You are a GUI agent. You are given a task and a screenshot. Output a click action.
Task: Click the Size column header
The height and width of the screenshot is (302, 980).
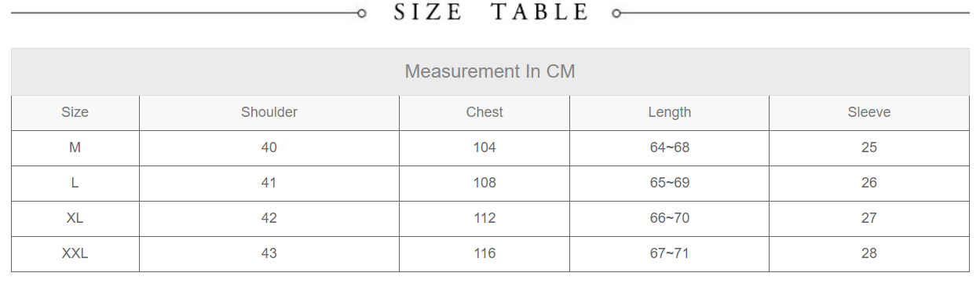pyautogui.click(x=75, y=113)
